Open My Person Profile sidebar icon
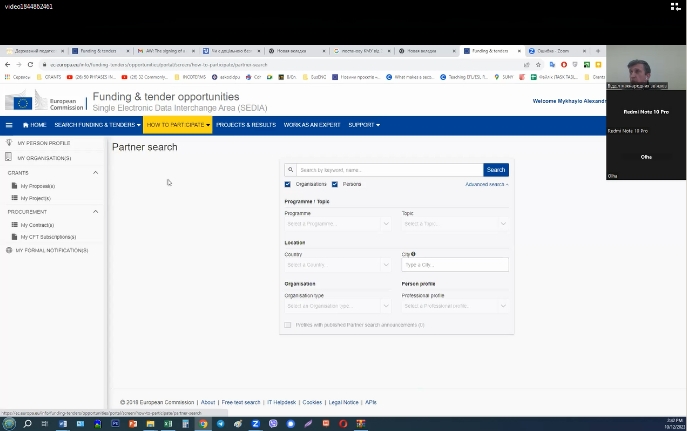This screenshot has width=687, height=431. point(9,142)
